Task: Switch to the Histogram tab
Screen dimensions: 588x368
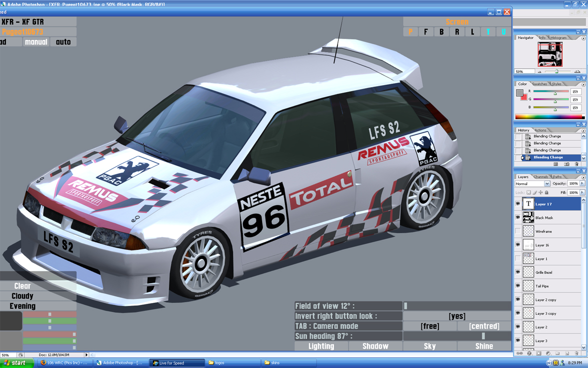Action: click(x=558, y=38)
